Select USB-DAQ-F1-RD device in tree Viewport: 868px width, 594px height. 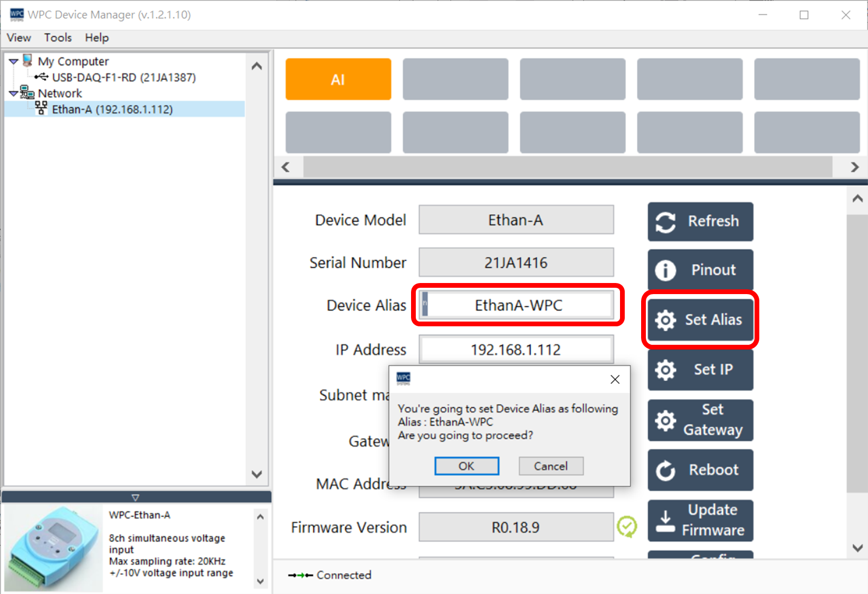coord(123,78)
